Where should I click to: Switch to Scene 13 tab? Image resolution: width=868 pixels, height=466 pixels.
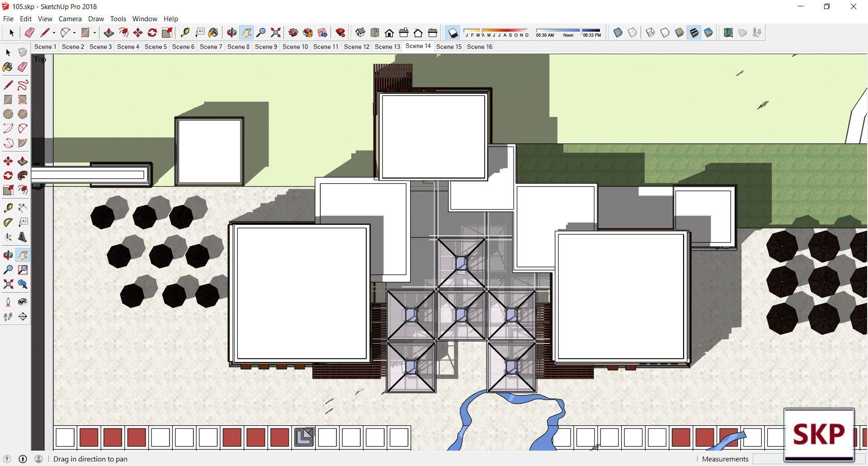tap(387, 47)
